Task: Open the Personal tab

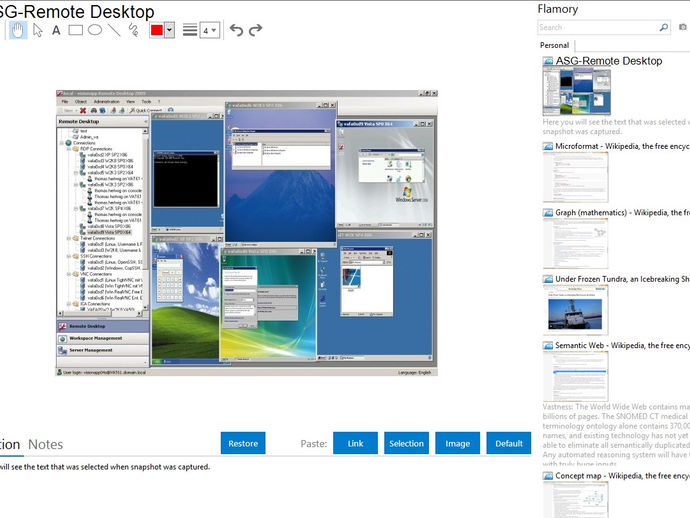Action: (x=554, y=45)
